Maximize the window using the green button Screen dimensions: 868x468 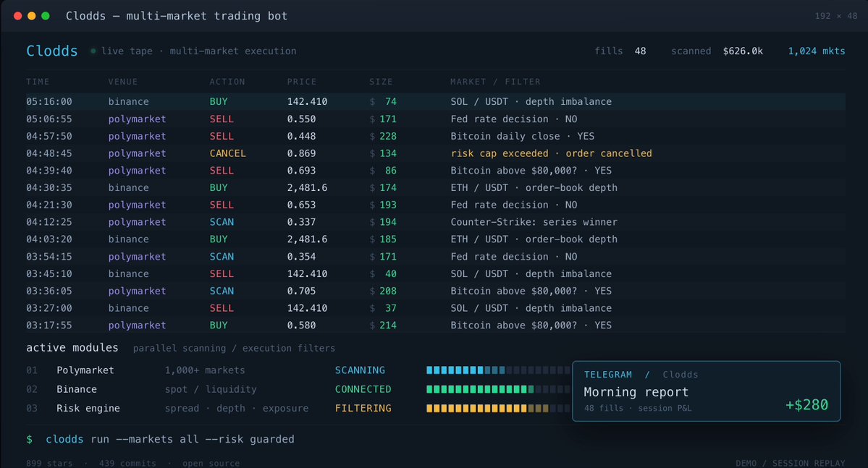(x=46, y=16)
